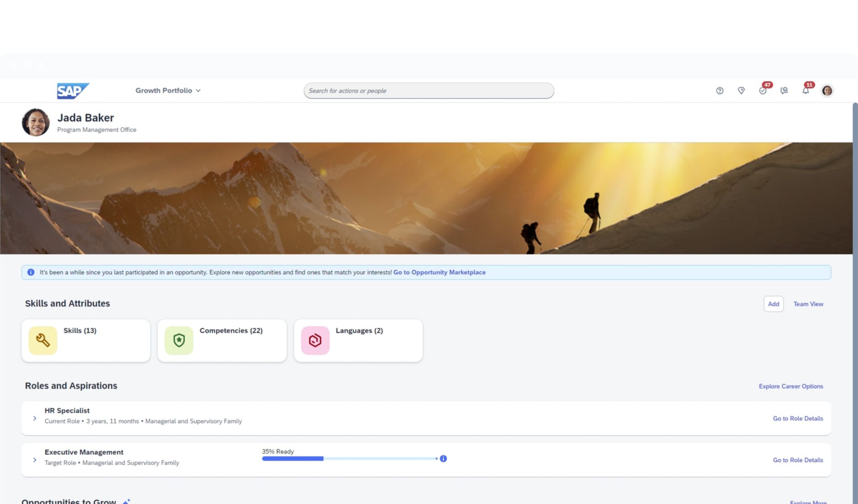The height and width of the screenshot is (504, 858).
Task: Click the profile avatar in the top right
Action: pos(827,90)
